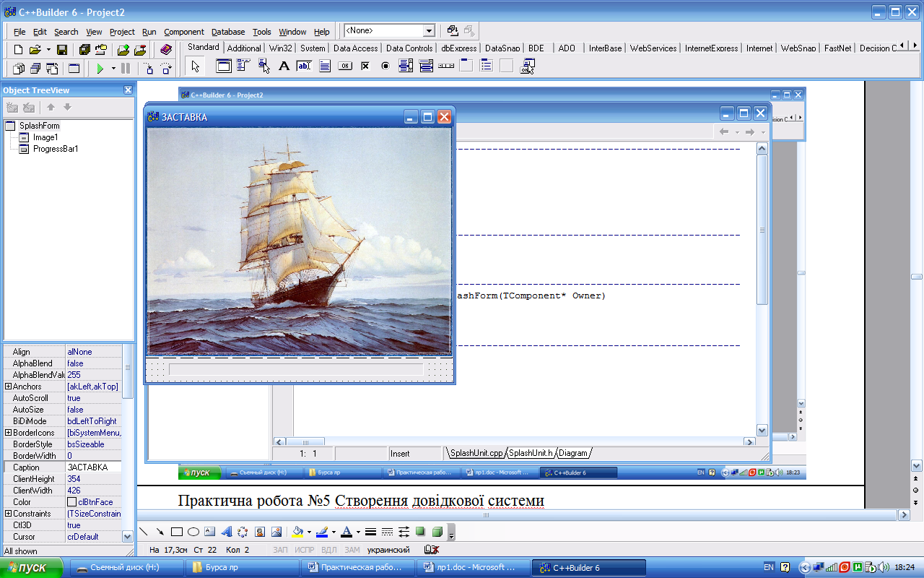The image size is (924, 578).
Task: Click the Pause program icon
Action: coord(126,69)
